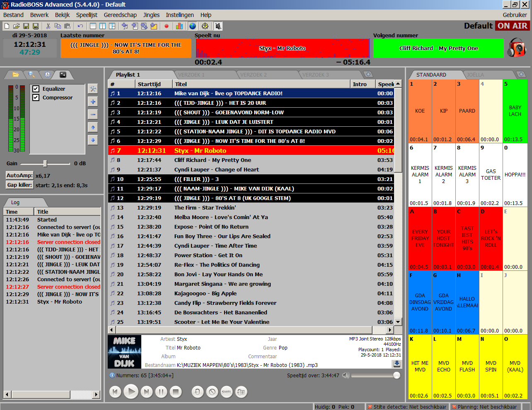The height and width of the screenshot is (410, 532).
Task: Click the Stilte detectie status bar entry
Action: [407, 407]
